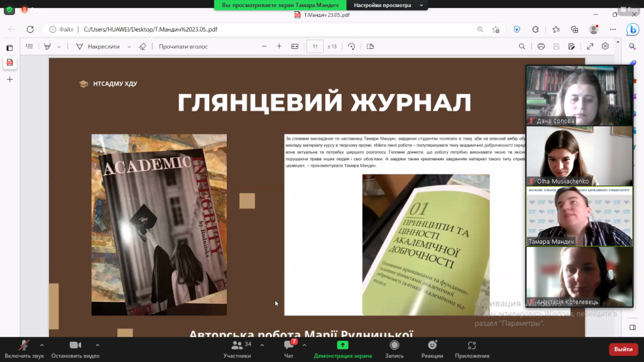The image size is (644, 362).
Task: Open Тамара Мандич's video thumbnail
Action: coord(579,216)
